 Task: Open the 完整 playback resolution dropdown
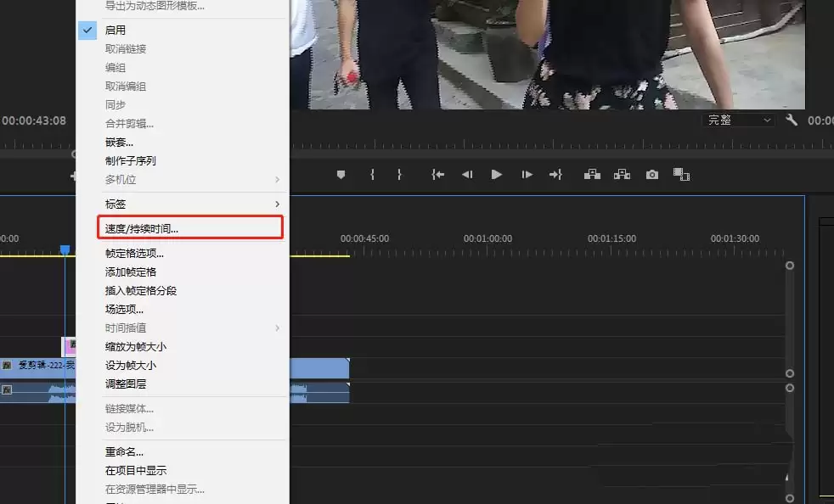click(x=739, y=120)
